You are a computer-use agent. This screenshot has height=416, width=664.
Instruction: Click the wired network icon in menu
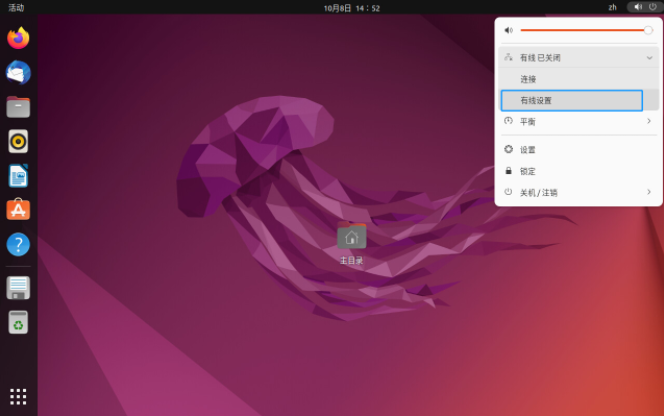pos(509,57)
